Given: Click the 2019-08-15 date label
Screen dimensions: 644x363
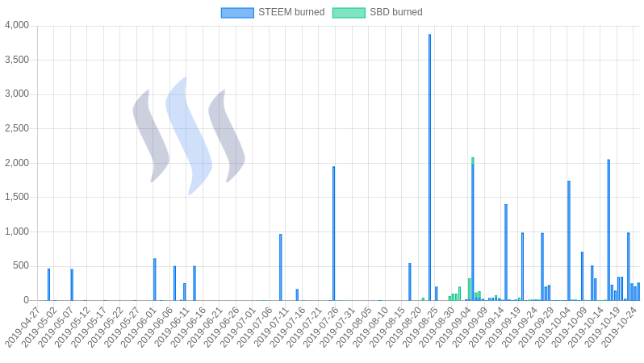Looking at the screenshot, I should pyautogui.click(x=387, y=328).
